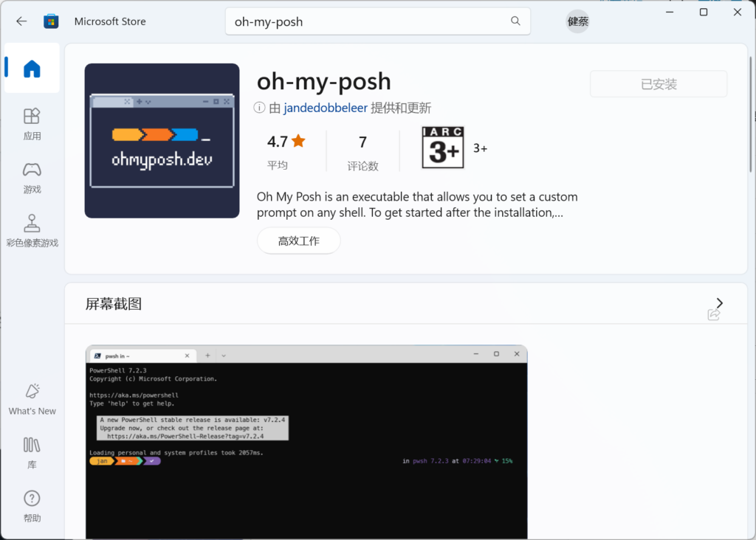Click the IARC 3+ rating badge

click(x=443, y=148)
